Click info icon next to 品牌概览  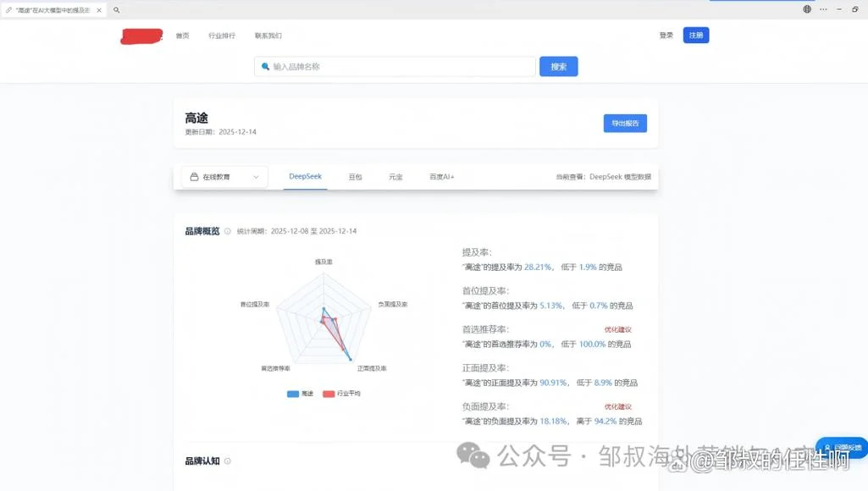(227, 231)
